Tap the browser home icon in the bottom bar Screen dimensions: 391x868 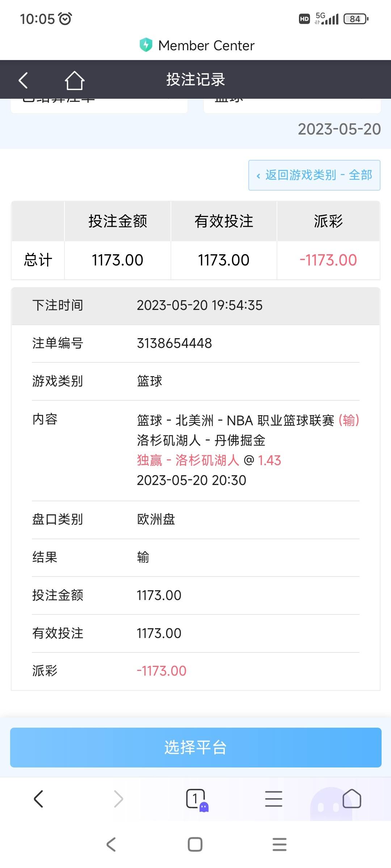coord(352,799)
